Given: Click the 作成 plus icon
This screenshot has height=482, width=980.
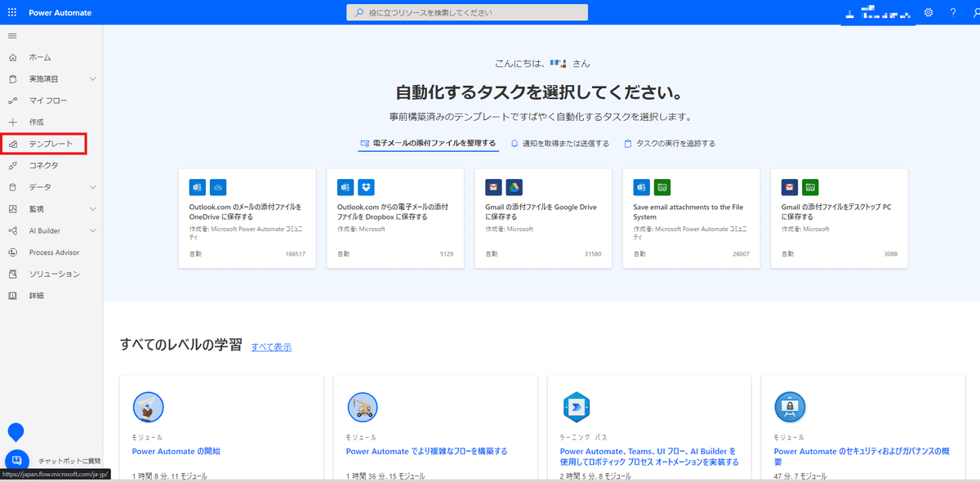Looking at the screenshot, I should click(x=12, y=122).
